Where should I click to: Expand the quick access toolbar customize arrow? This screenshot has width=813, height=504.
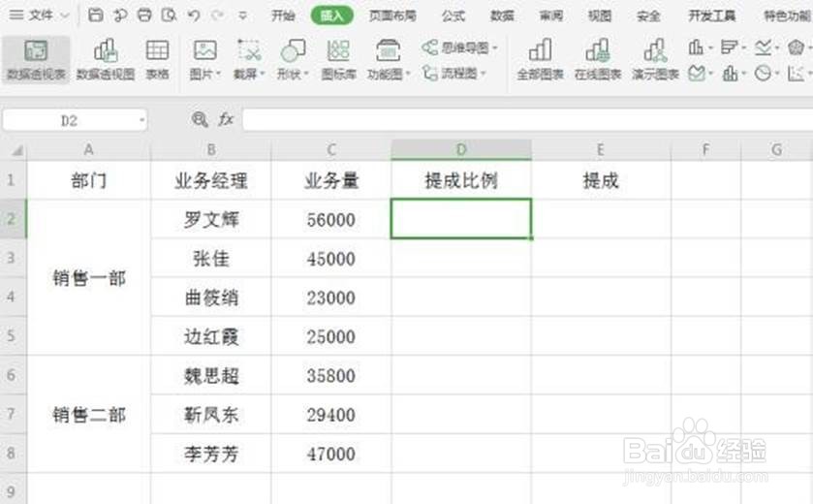(x=242, y=16)
